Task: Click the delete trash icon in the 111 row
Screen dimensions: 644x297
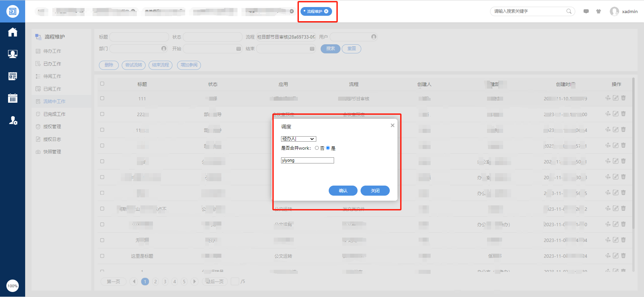Action: tap(623, 98)
